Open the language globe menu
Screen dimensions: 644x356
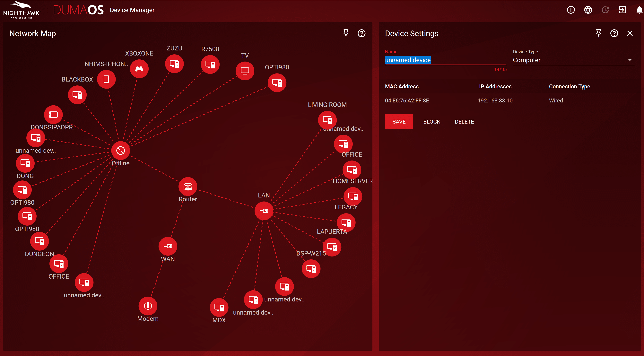(588, 10)
